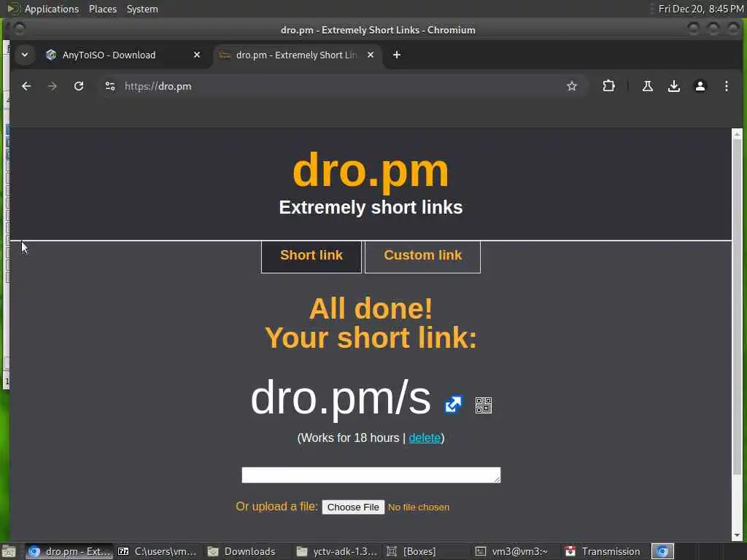The image size is (747, 560).
Task: Show browser downloads
Action: click(673, 86)
